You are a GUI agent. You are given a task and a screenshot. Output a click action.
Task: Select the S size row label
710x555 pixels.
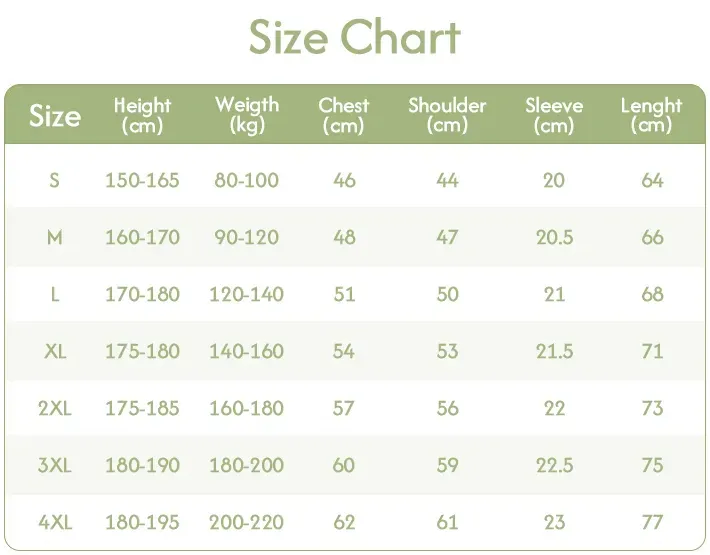click(54, 181)
